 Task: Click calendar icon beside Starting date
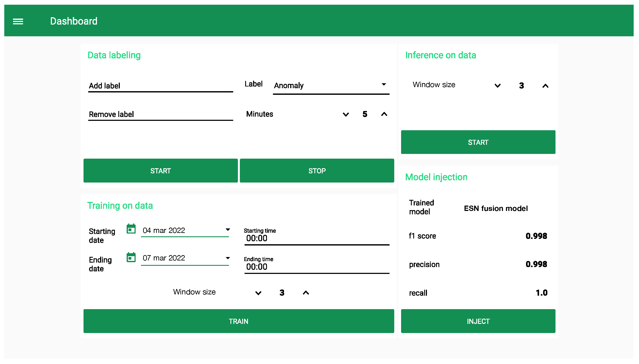click(x=131, y=229)
